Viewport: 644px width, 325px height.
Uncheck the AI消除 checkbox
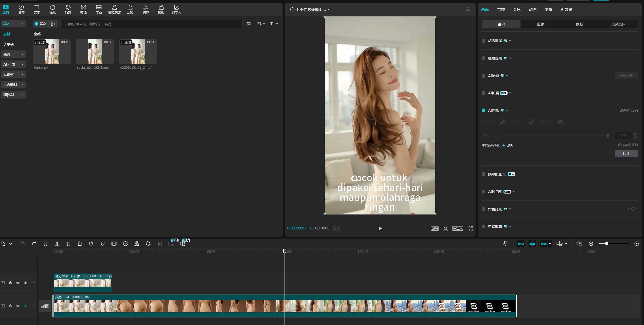484,111
